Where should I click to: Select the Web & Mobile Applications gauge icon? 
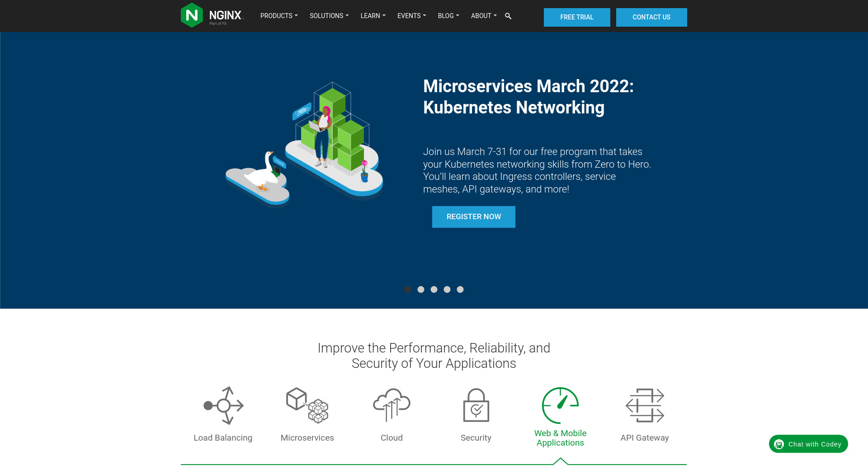tap(560, 405)
